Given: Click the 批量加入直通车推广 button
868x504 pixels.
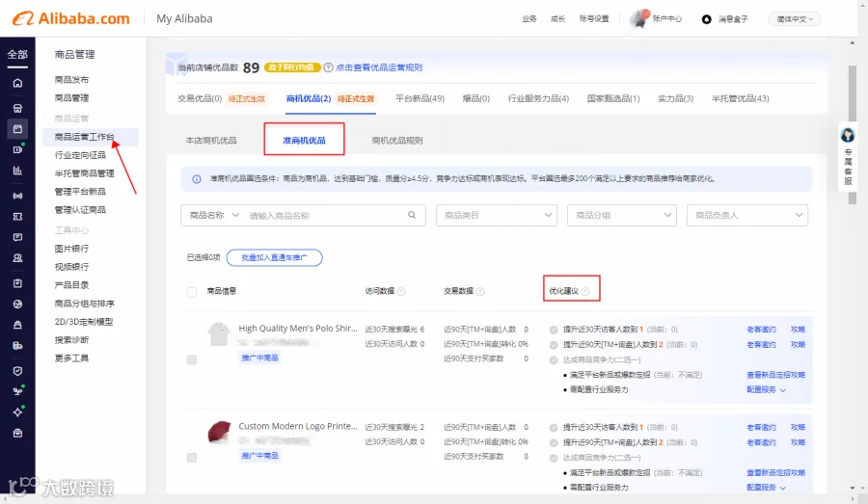Looking at the screenshot, I should [x=275, y=258].
